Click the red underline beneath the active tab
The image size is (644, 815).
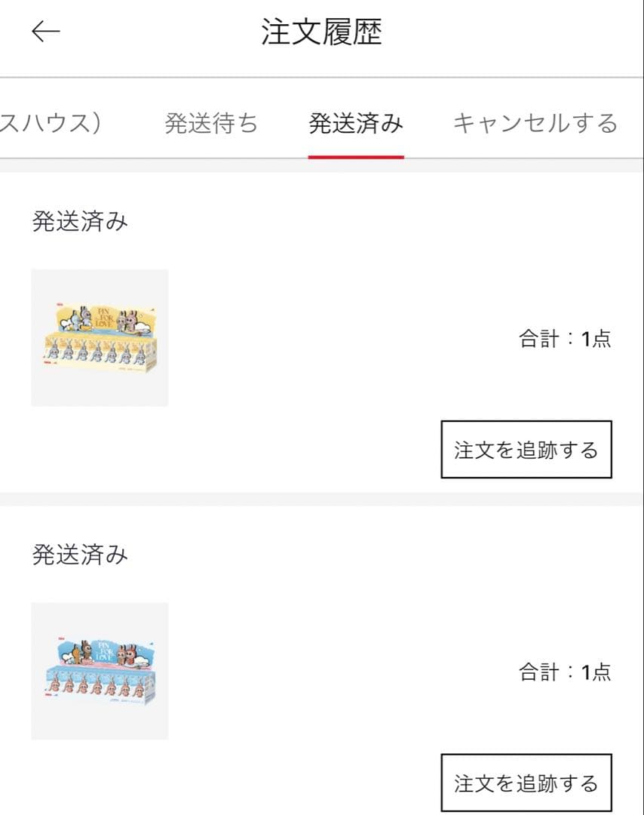(x=356, y=156)
